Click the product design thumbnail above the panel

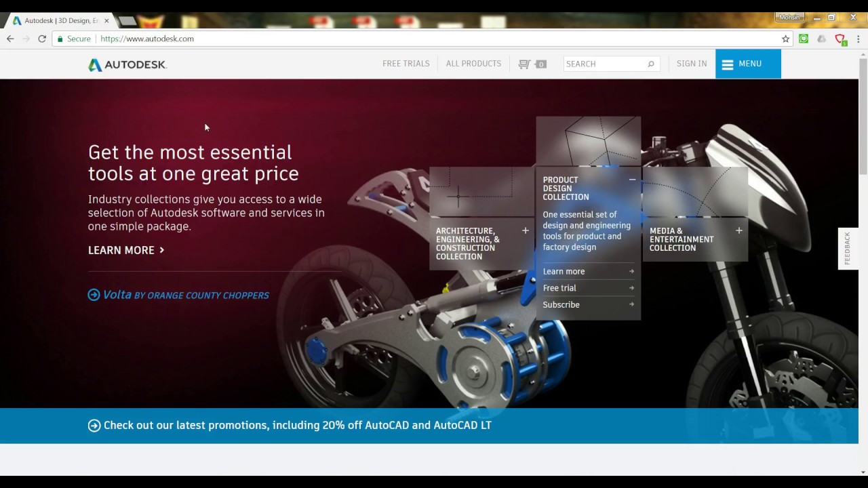click(588, 141)
